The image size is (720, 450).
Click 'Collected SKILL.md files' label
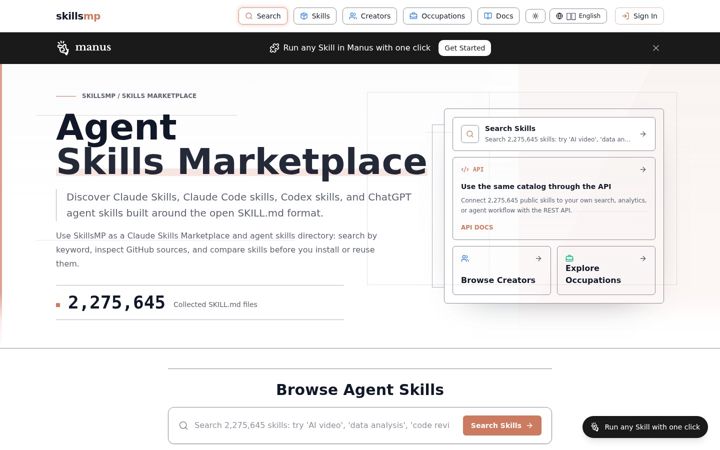215,304
